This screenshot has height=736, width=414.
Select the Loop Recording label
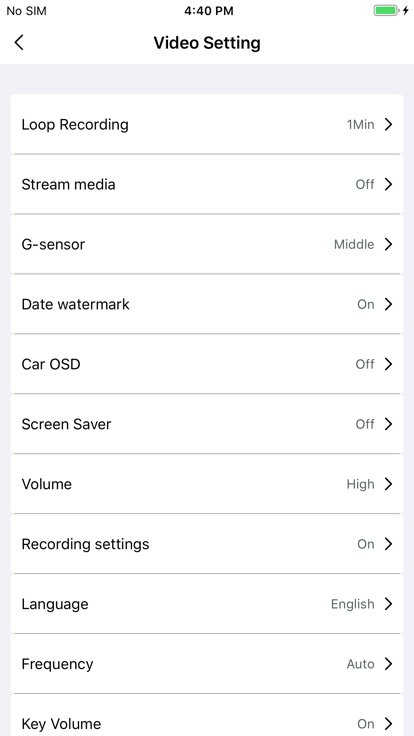click(x=75, y=125)
